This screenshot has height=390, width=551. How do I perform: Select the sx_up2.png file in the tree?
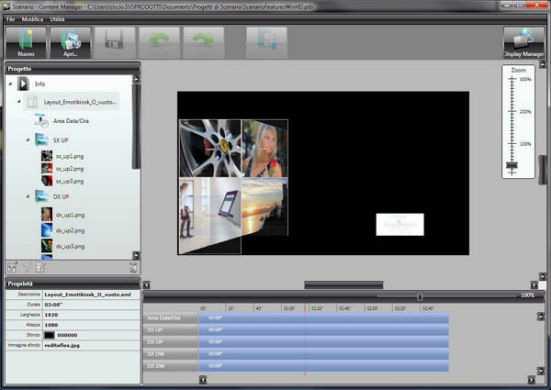[70, 169]
